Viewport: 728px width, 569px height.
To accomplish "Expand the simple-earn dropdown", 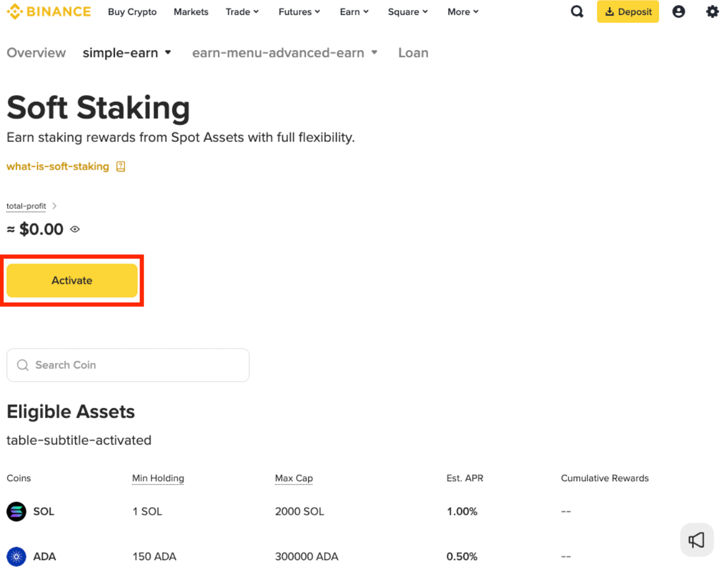I will point(127,53).
